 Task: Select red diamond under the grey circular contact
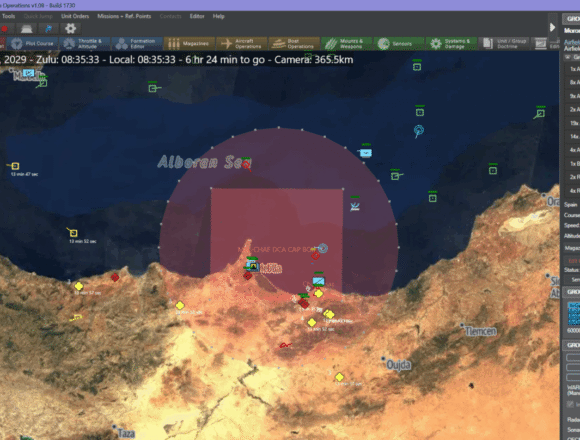click(x=315, y=255)
